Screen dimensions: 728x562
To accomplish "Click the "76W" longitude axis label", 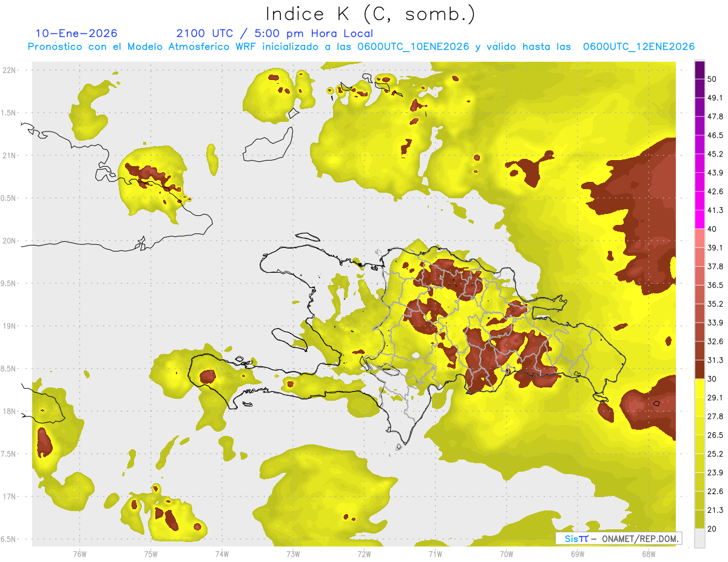I will [x=79, y=554].
